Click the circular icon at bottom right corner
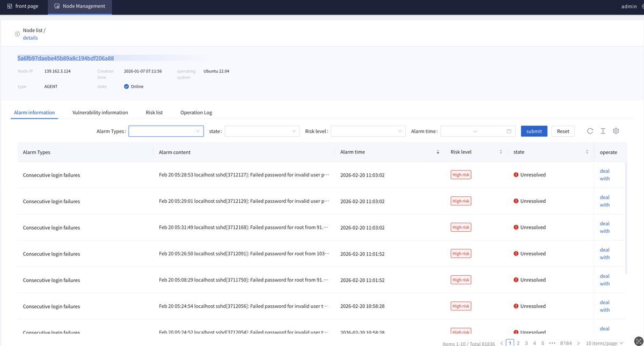 (x=638, y=341)
